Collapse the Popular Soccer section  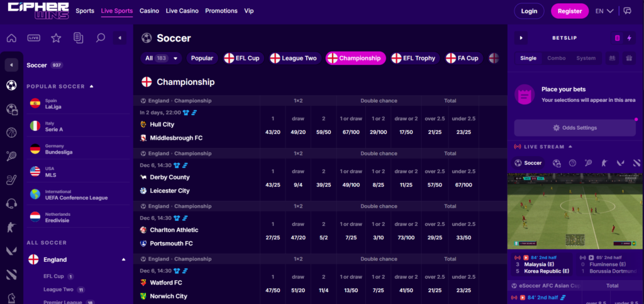[92, 86]
